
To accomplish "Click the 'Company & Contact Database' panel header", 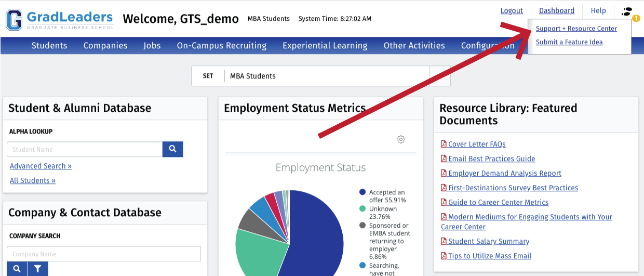I will [85, 213].
